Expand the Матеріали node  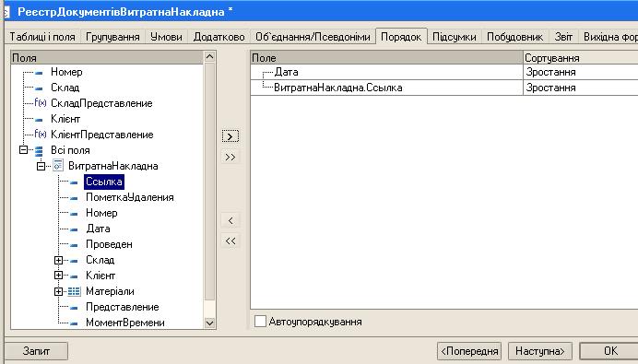tap(59, 291)
